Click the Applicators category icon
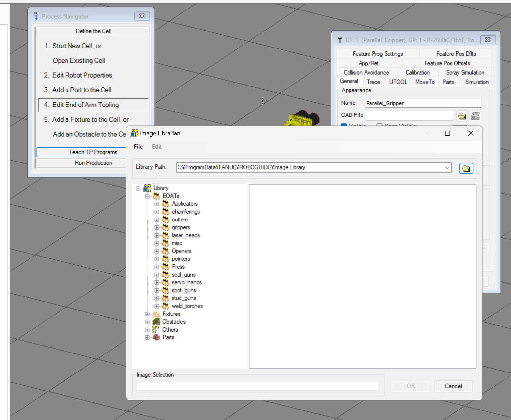 coord(166,204)
